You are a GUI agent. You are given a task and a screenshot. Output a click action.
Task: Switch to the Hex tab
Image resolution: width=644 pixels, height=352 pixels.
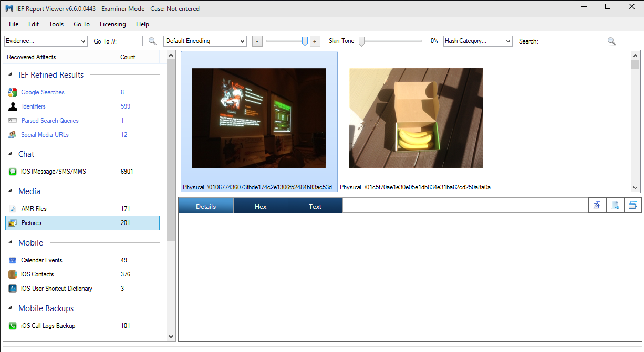pos(261,206)
